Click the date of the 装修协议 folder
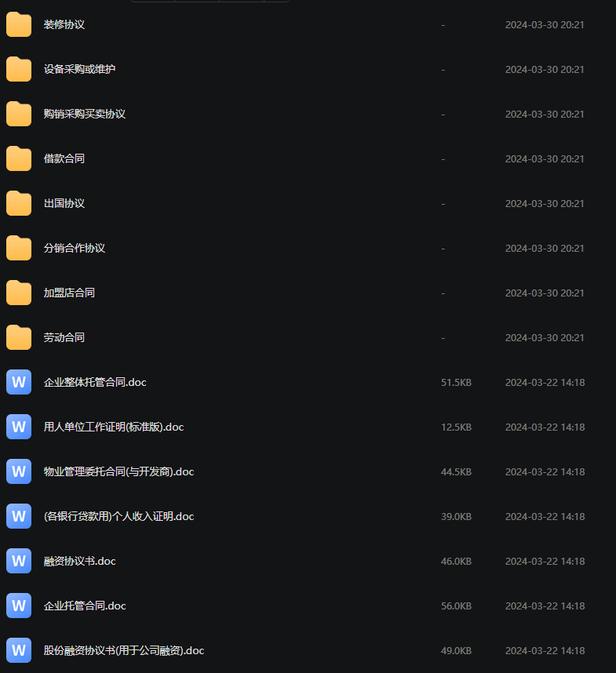The image size is (616, 673). (545, 25)
